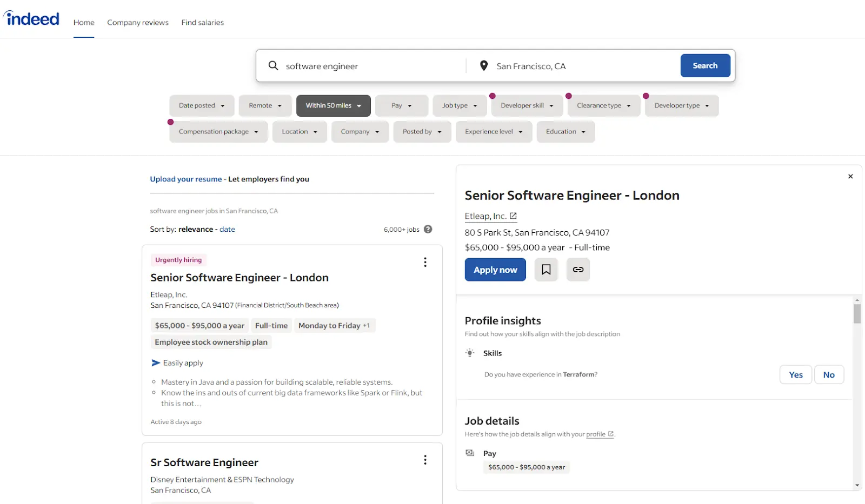Expand the Developer skill filter
Screen dimensions: 865x504
tap(527, 105)
